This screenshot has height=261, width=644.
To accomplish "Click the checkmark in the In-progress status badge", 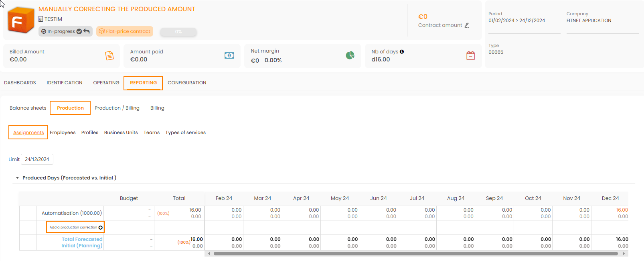I will (79, 31).
